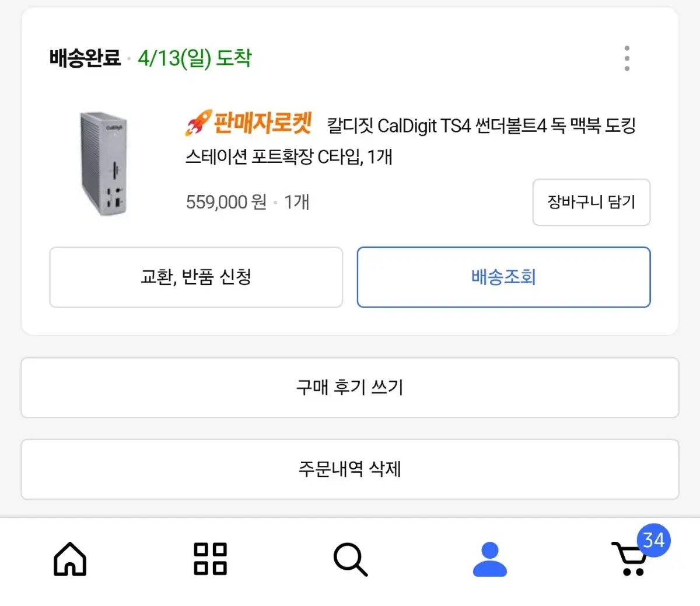Tap the 배송완료 status label

(85, 58)
